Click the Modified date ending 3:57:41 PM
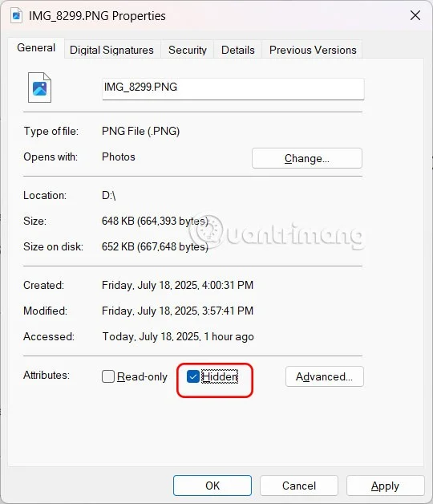This screenshot has height=504, width=433. pos(178,311)
